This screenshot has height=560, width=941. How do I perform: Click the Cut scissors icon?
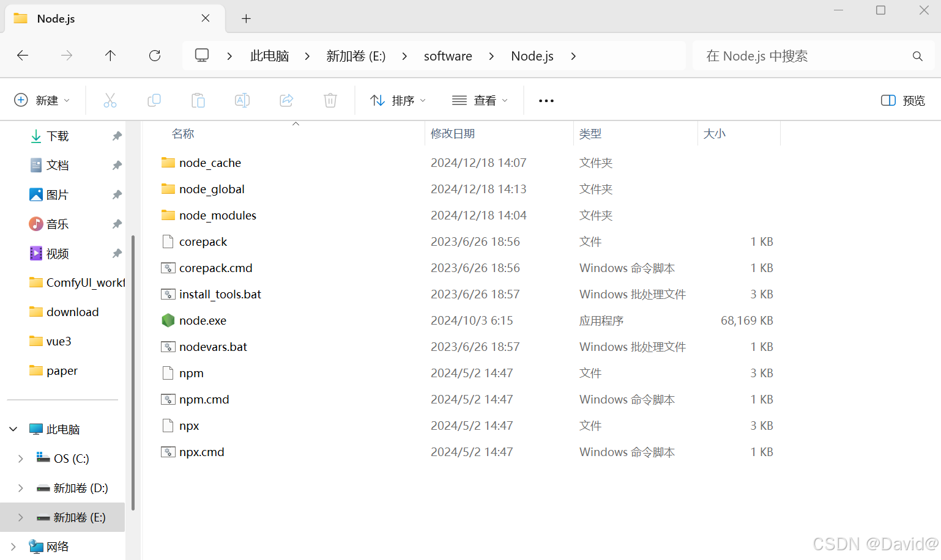coord(110,100)
